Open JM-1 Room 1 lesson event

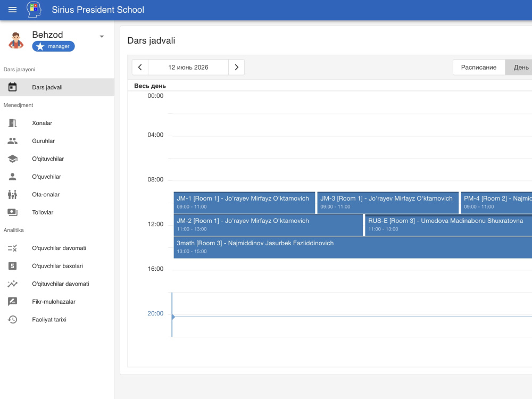(244, 203)
